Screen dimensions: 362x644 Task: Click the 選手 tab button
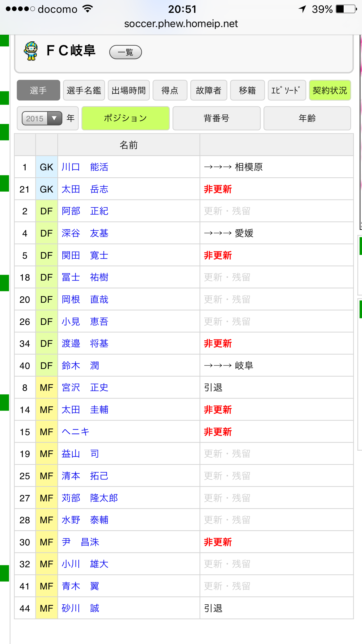click(x=38, y=90)
